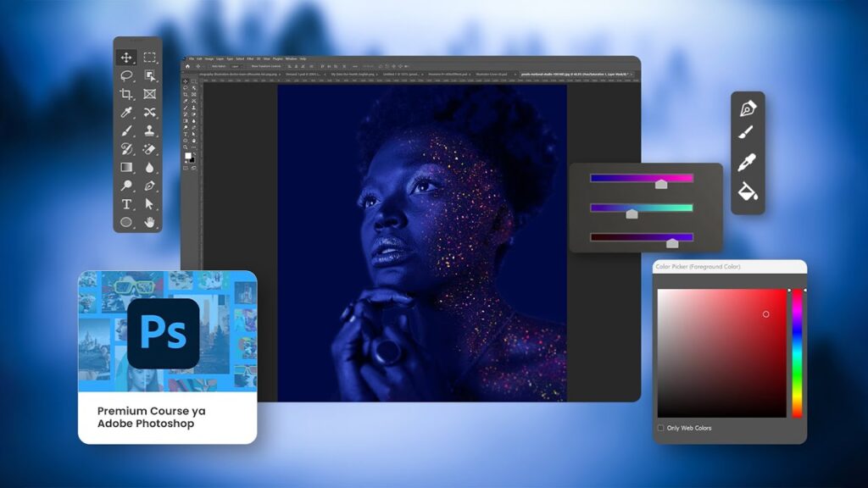Click the Pen nib icon in right panel
The image size is (868, 488).
tap(747, 108)
